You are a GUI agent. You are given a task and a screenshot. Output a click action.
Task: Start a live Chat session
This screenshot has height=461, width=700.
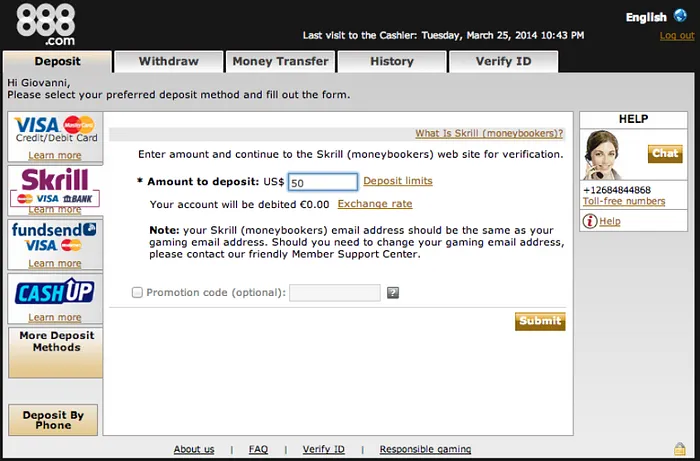(665, 154)
